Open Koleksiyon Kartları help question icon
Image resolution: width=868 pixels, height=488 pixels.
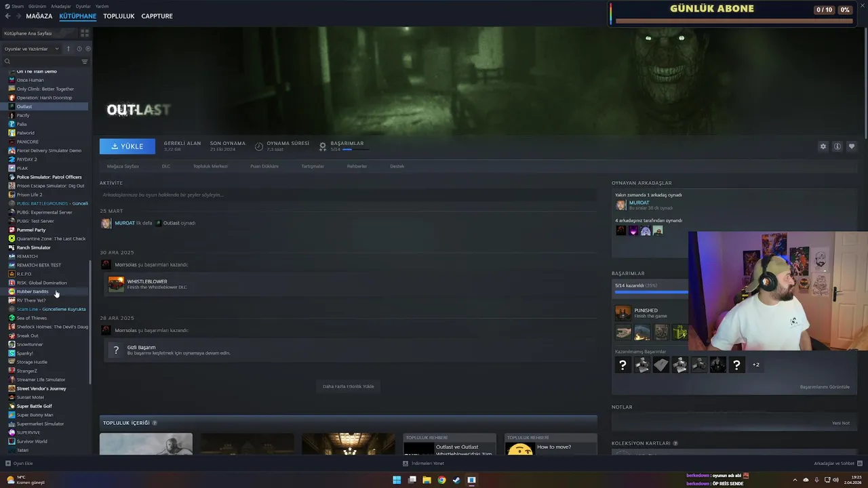tap(675, 443)
